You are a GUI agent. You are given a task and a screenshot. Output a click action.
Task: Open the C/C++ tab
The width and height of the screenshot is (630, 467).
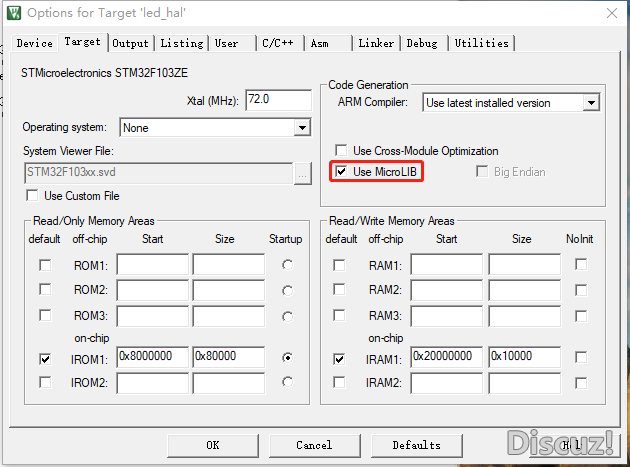point(280,43)
